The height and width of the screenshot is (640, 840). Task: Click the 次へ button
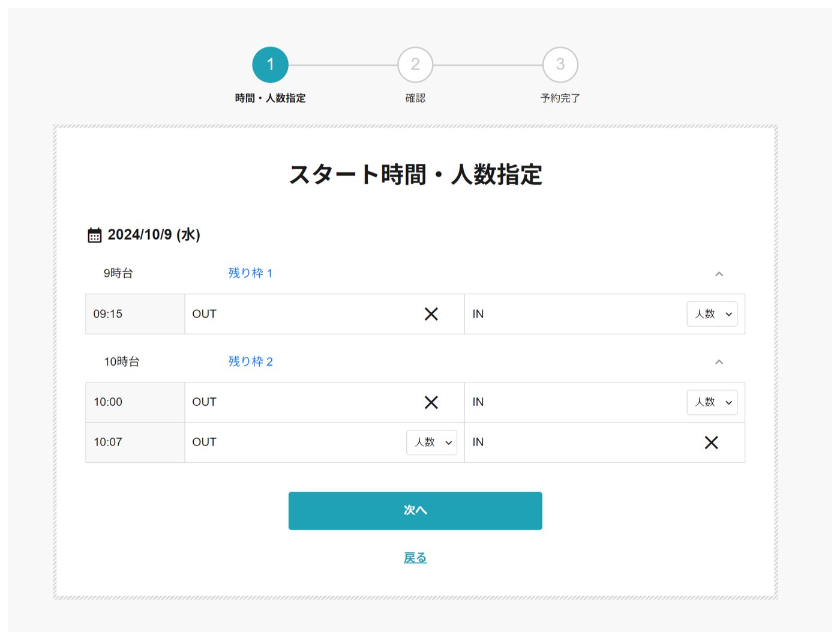(x=415, y=511)
